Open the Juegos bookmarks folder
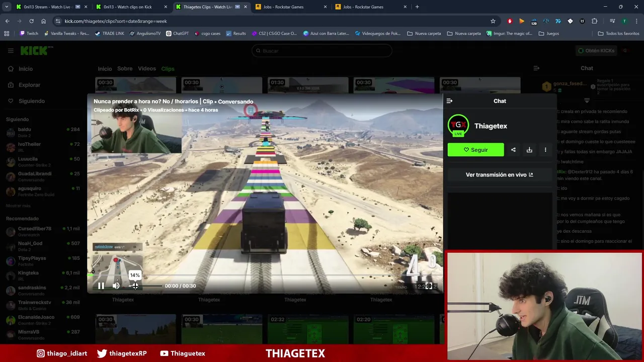The image size is (644, 362). tap(548, 34)
